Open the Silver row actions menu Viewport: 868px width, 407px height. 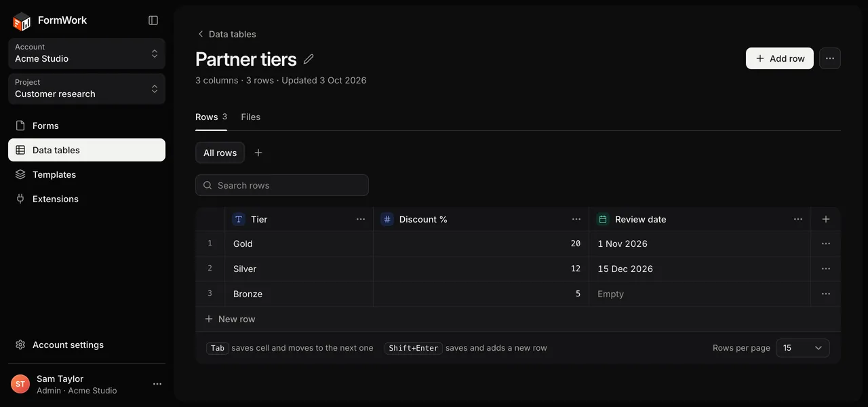(x=826, y=269)
